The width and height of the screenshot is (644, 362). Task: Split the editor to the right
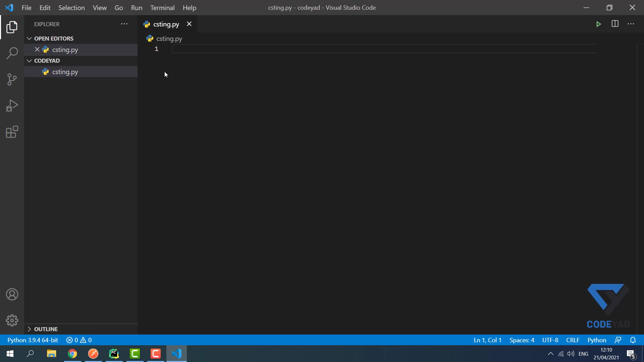615,24
